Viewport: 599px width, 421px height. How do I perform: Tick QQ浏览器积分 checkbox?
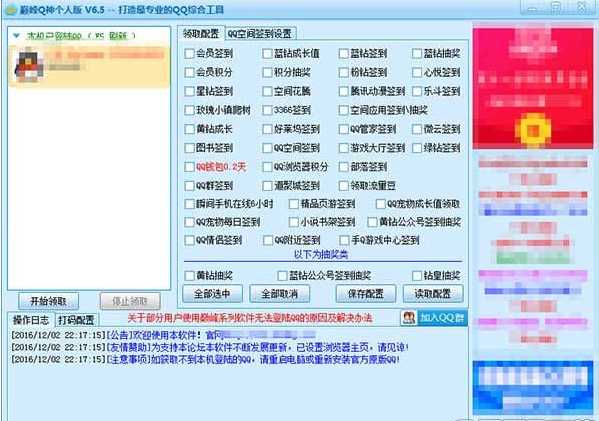pos(267,167)
